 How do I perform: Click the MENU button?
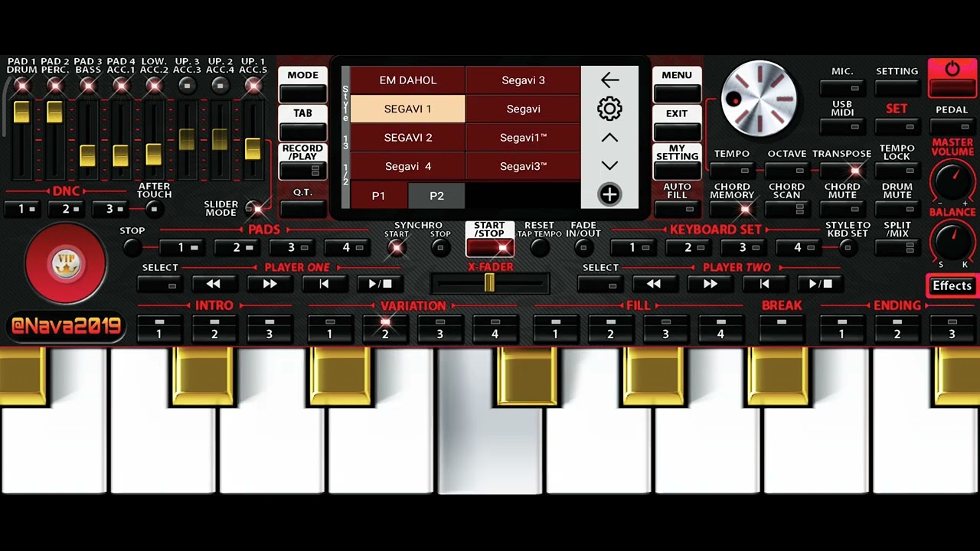pyautogui.click(x=677, y=85)
